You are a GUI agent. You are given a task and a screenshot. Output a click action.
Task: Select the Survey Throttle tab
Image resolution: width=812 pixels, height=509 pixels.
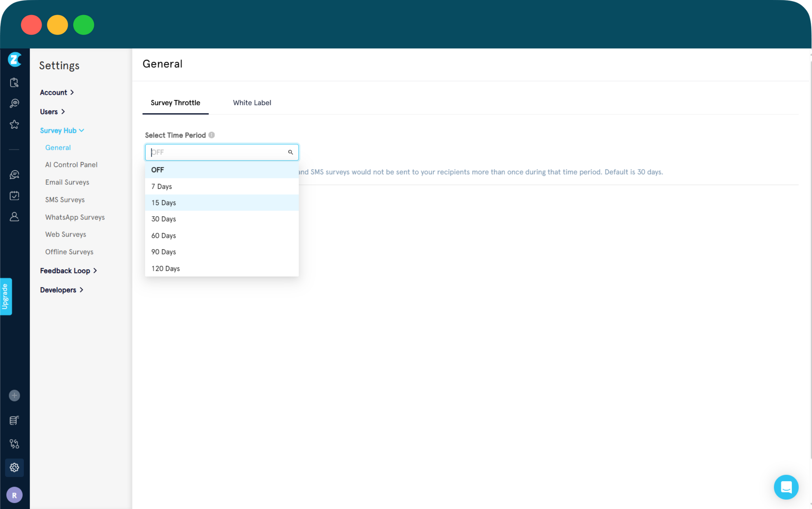pyautogui.click(x=175, y=103)
